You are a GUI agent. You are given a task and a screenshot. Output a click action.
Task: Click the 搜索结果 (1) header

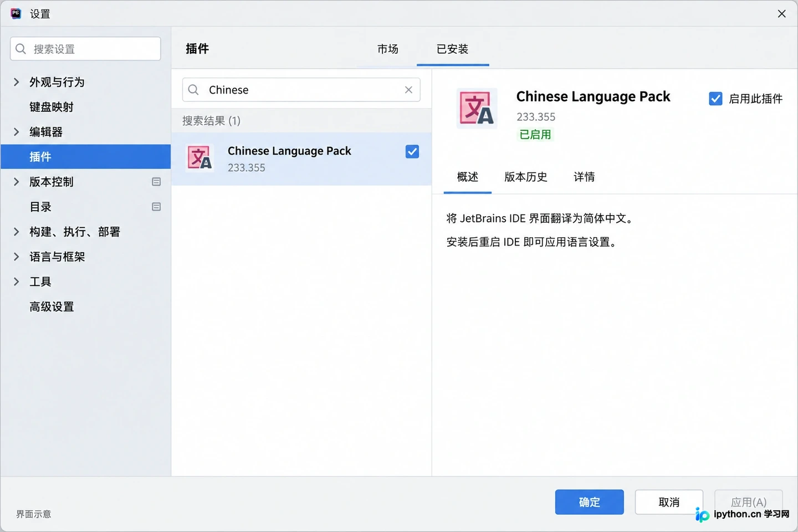point(211,121)
